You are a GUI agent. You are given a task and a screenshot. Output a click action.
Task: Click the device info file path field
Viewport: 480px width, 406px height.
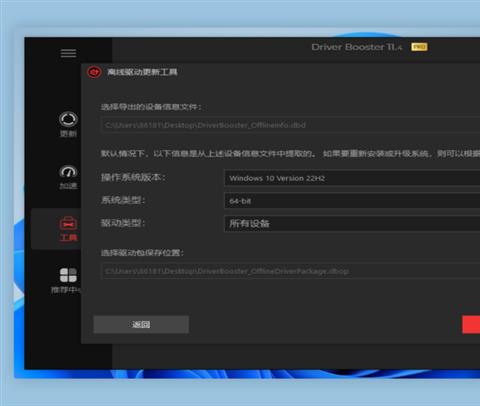click(290, 125)
